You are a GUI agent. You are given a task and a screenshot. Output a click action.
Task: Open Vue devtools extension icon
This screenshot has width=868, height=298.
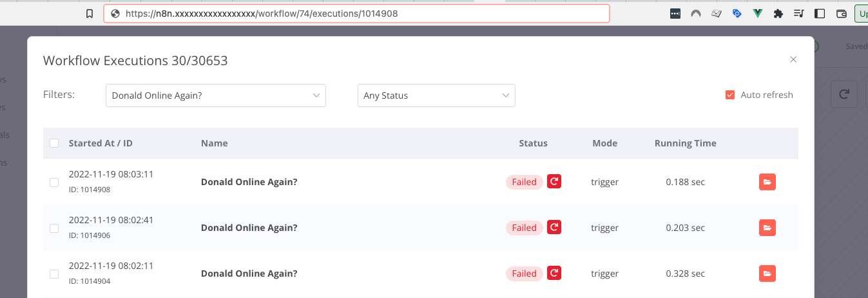tap(758, 13)
